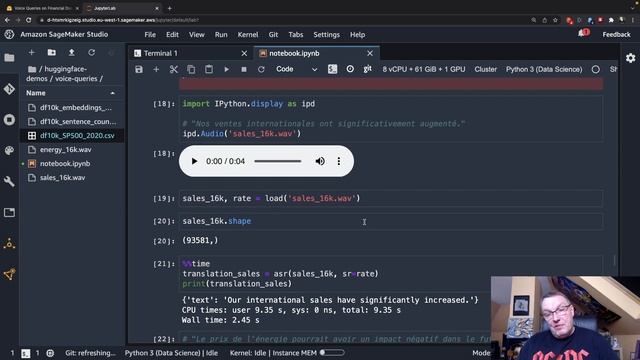Open the wrench tools icon in the left sidebar
640x360 pixels.
tap(9, 181)
